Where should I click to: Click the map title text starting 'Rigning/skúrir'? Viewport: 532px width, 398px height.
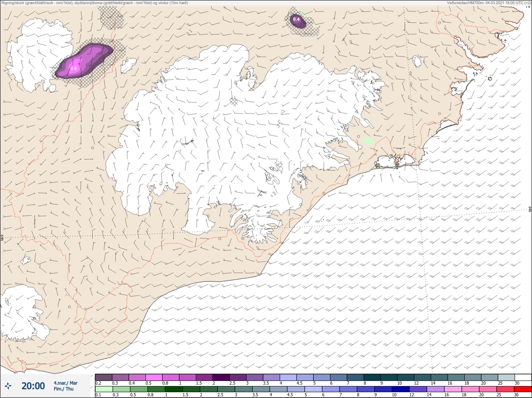tap(94, 2)
